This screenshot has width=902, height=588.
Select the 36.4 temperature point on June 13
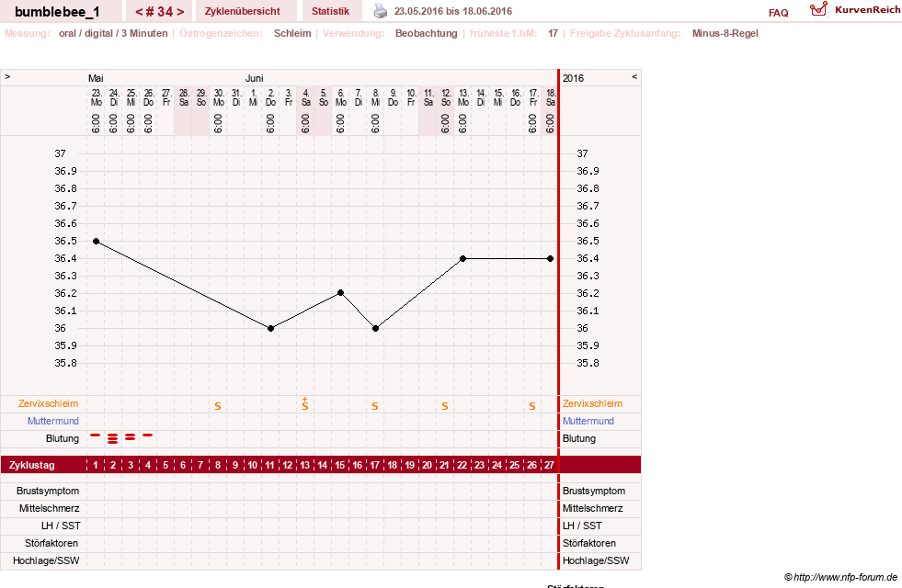coord(463,259)
